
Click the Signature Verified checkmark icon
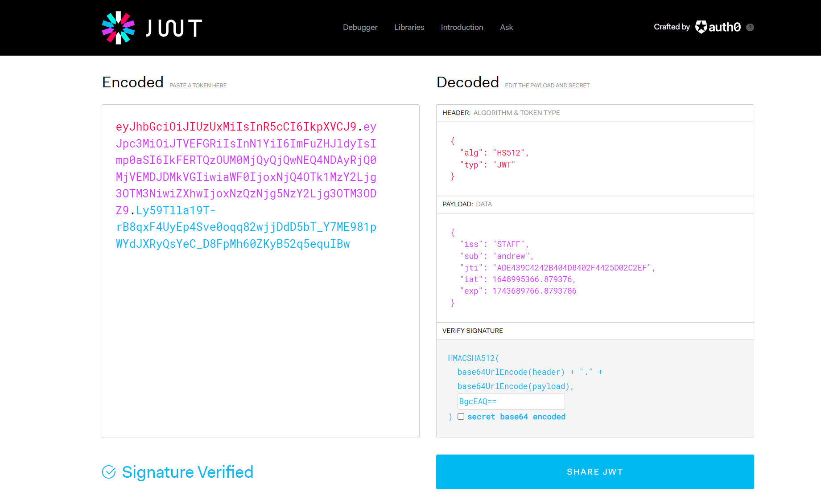point(109,472)
